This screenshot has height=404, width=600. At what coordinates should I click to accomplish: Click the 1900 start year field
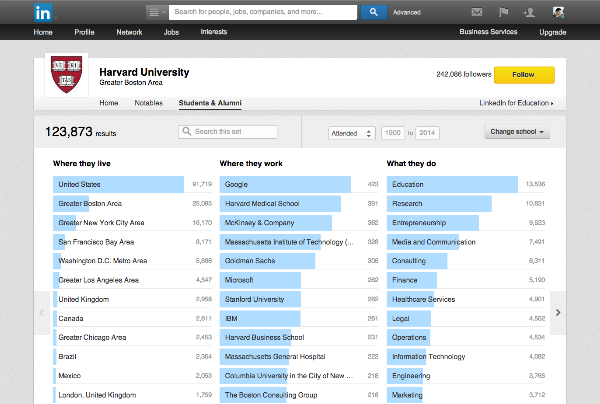pos(393,133)
